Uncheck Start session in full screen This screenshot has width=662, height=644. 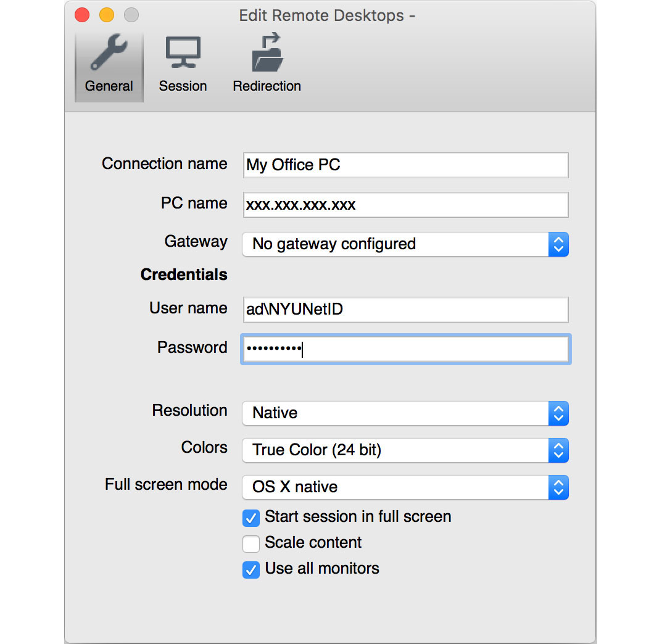pos(251,518)
